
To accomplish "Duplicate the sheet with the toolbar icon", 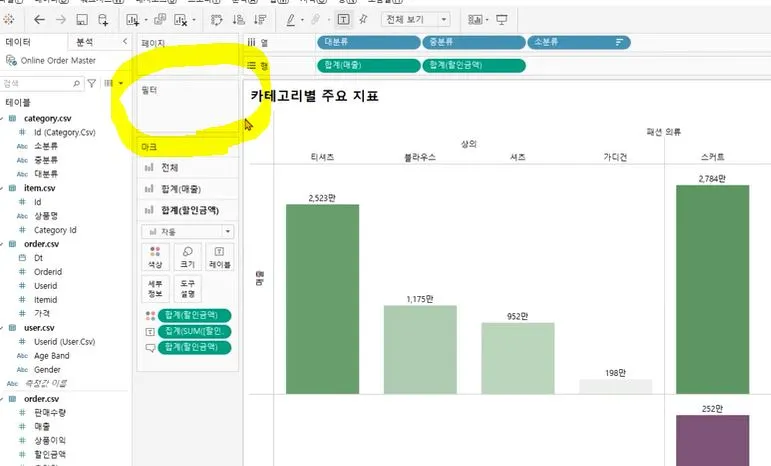I will pos(160,20).
